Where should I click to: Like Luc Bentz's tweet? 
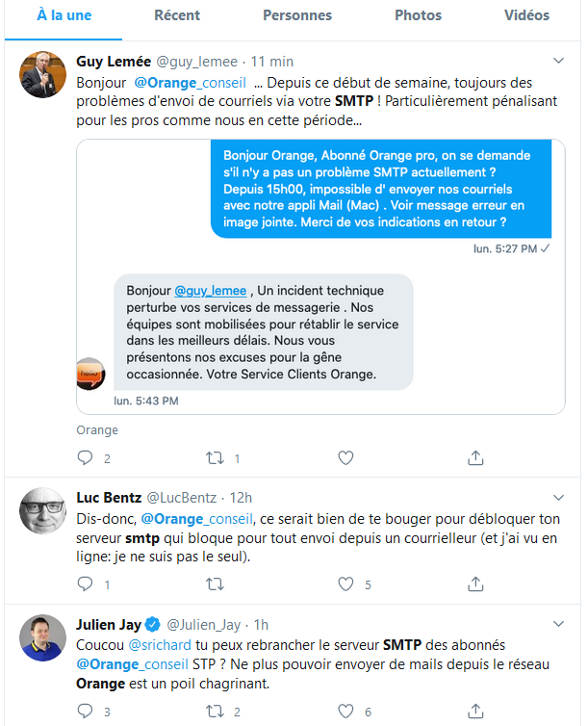[345, 583]
